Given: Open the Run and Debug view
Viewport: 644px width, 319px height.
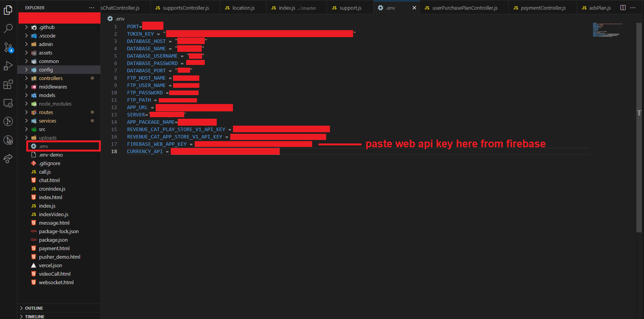Looking at the screenshot, I should [8, 66].
